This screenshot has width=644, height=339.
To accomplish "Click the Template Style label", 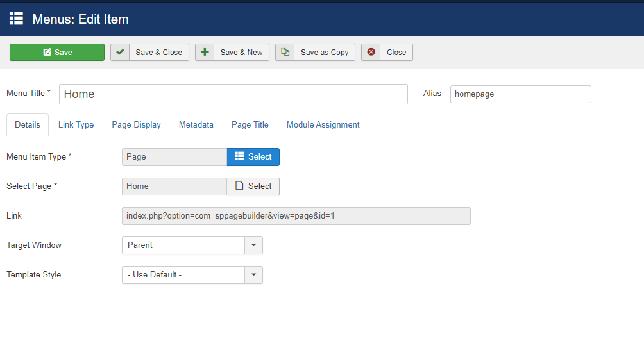I will click(x=34, y=274).
